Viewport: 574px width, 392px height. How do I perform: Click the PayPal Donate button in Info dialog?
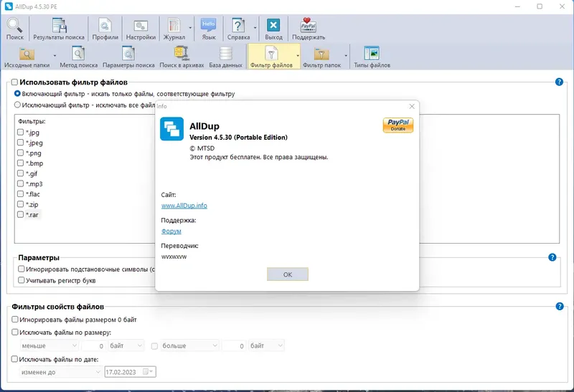pyautogui.click(x=398, y=125)
